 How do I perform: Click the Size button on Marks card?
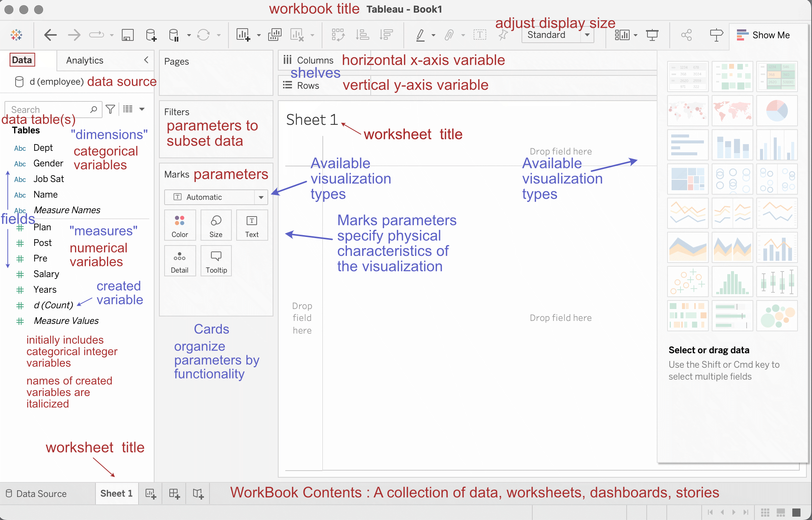216,225
